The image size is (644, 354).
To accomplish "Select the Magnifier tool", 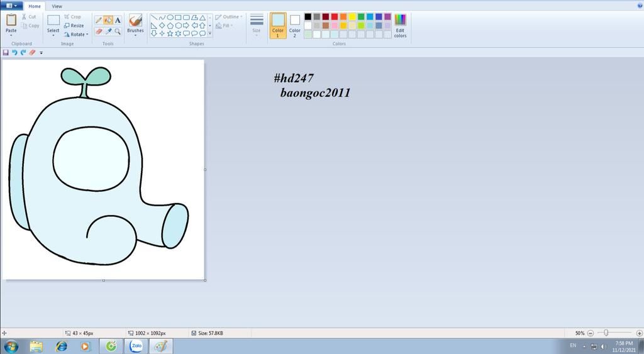I will (118, 31).
